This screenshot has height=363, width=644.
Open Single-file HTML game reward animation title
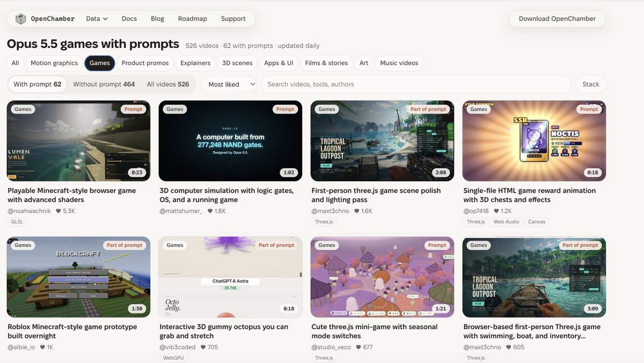click(530, 195)
